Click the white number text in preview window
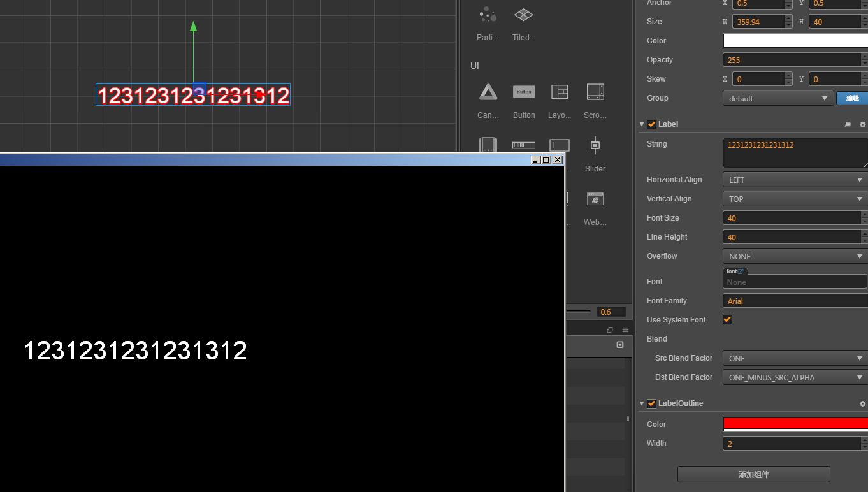The width and height of the screenshot is (868, 492). coord(135,351)
